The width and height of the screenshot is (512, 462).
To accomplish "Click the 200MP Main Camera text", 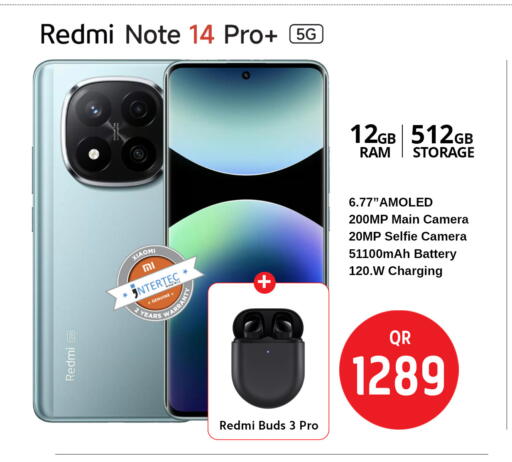I will [x=409, y=219].
